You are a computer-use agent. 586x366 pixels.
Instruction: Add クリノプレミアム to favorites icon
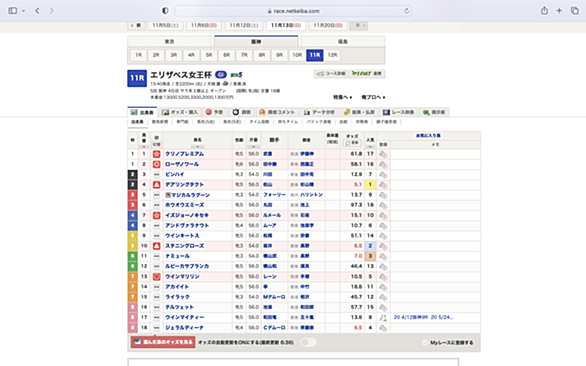coord(383,154)
